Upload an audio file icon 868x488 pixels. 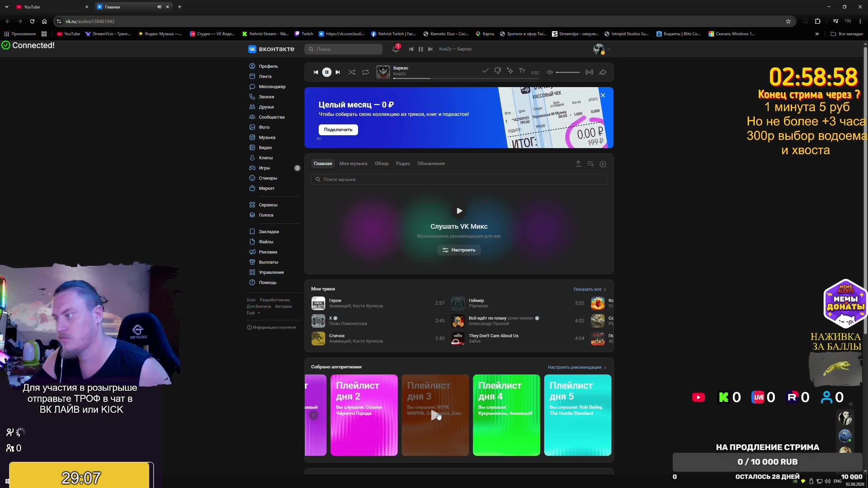point(578,164)
